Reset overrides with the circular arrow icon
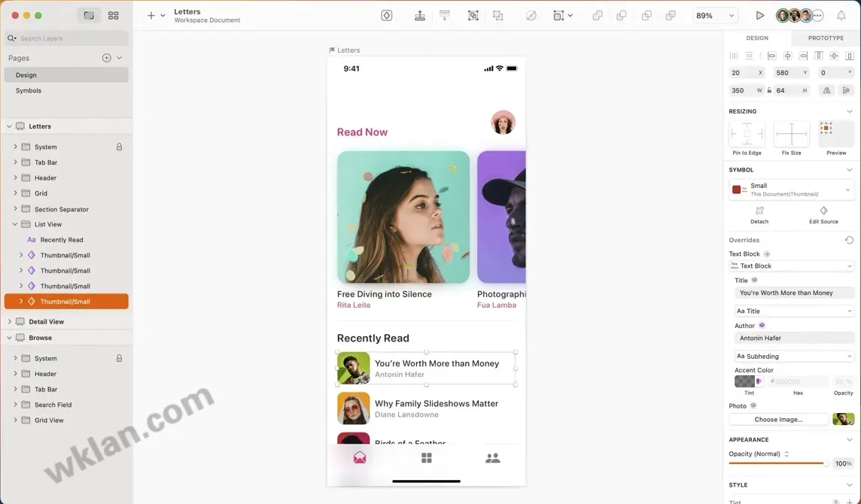The width and height of the screenshot is (861, 504). pyautogui.click(x=849, y=240)
